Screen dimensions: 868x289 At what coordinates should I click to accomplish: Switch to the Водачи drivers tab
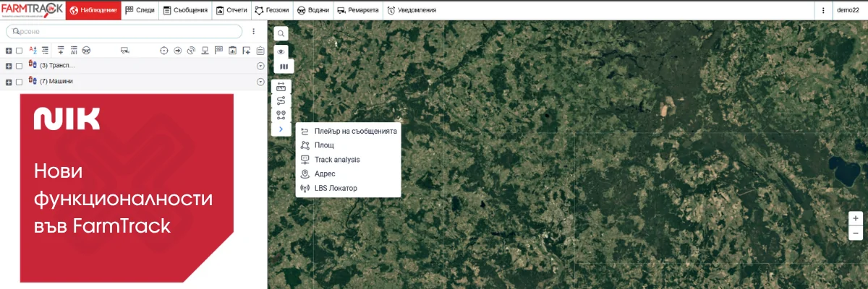312,10
